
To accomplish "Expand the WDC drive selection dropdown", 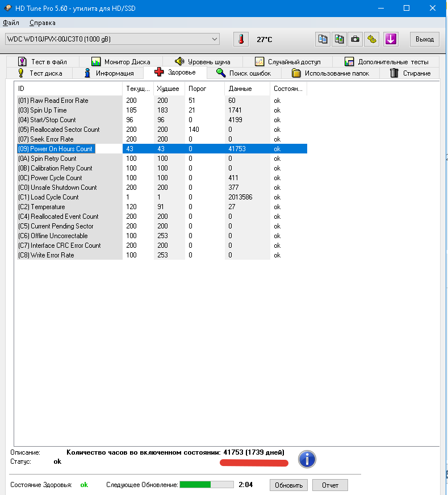I will [214, 39].
